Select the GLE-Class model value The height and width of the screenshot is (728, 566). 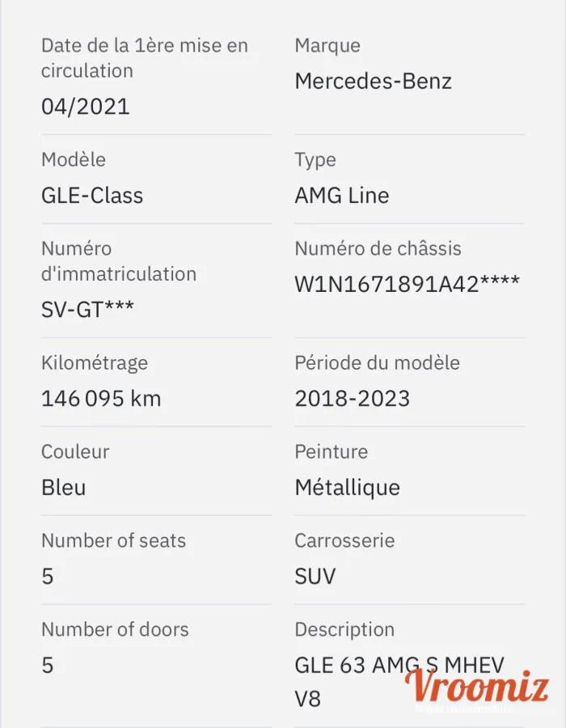coord(92,196)
